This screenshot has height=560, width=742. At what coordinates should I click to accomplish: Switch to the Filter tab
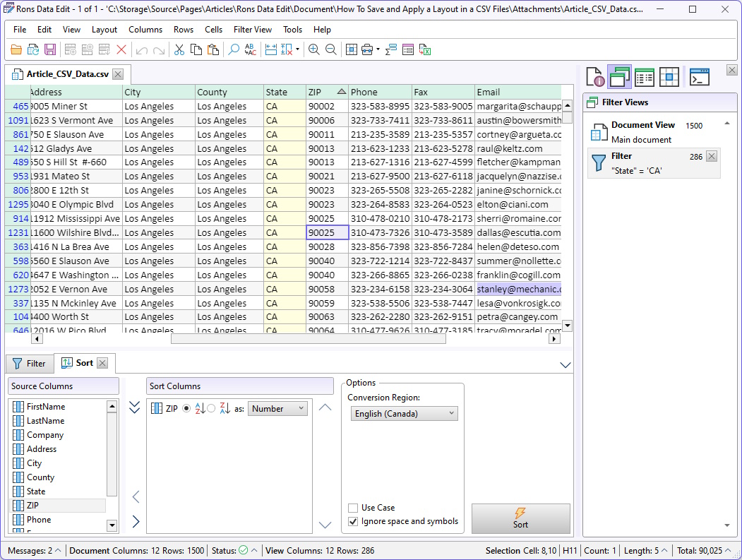pyautogui.click(x=30, y=363)
